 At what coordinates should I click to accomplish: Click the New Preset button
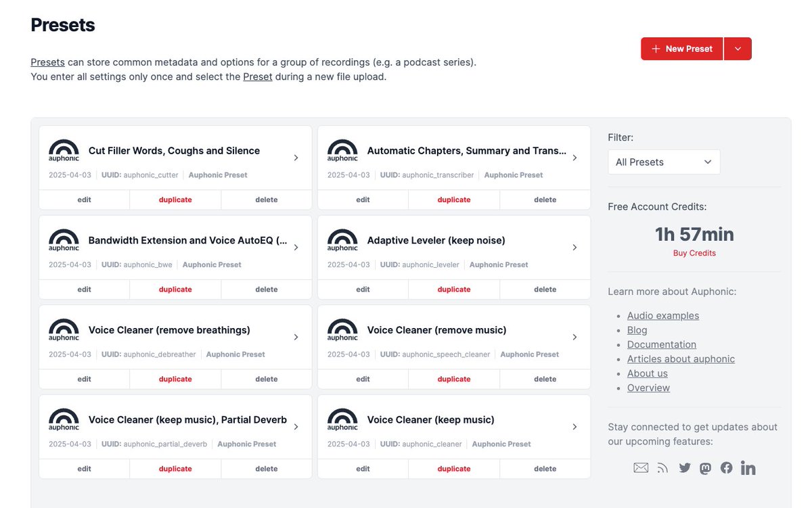tap(681, 49)
